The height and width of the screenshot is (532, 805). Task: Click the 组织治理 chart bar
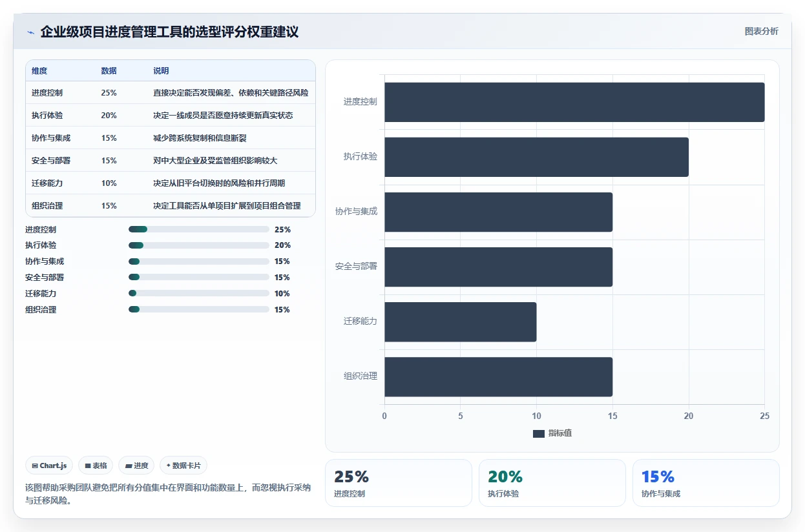(498, 376)
